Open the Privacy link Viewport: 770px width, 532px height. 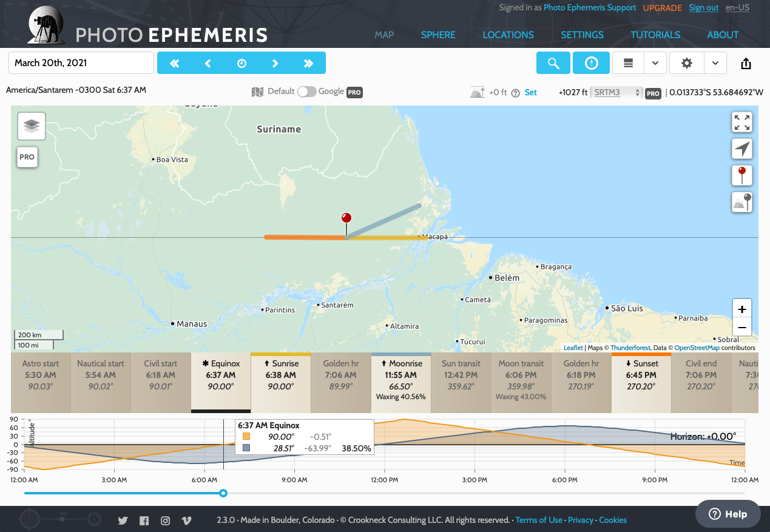click(581, 520)
